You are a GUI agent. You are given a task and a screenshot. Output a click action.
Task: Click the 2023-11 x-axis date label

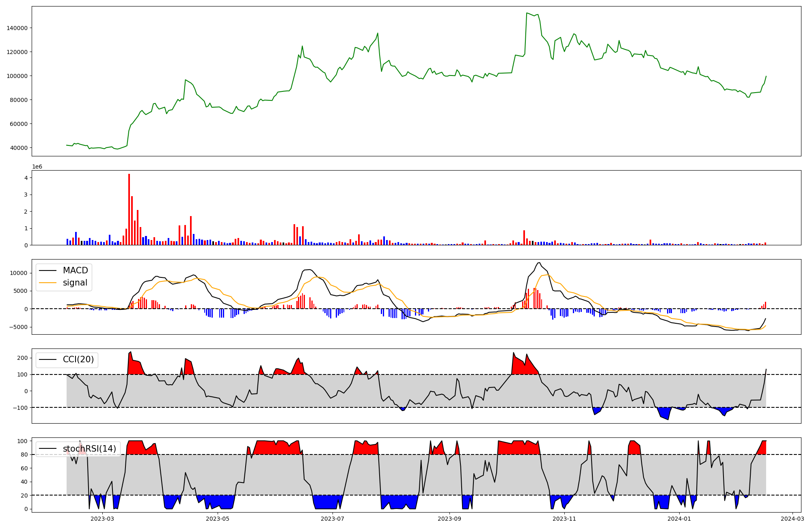(x=565, y=518)
